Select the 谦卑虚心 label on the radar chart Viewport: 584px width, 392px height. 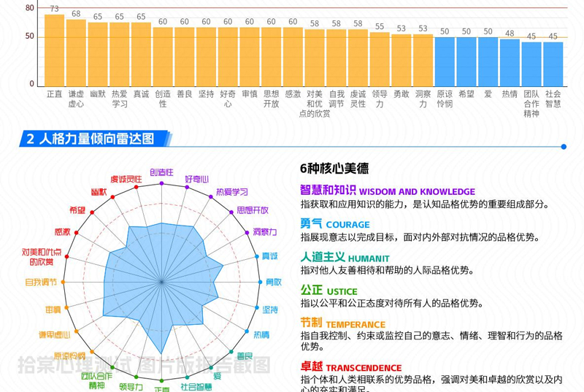tap(54, 335)
